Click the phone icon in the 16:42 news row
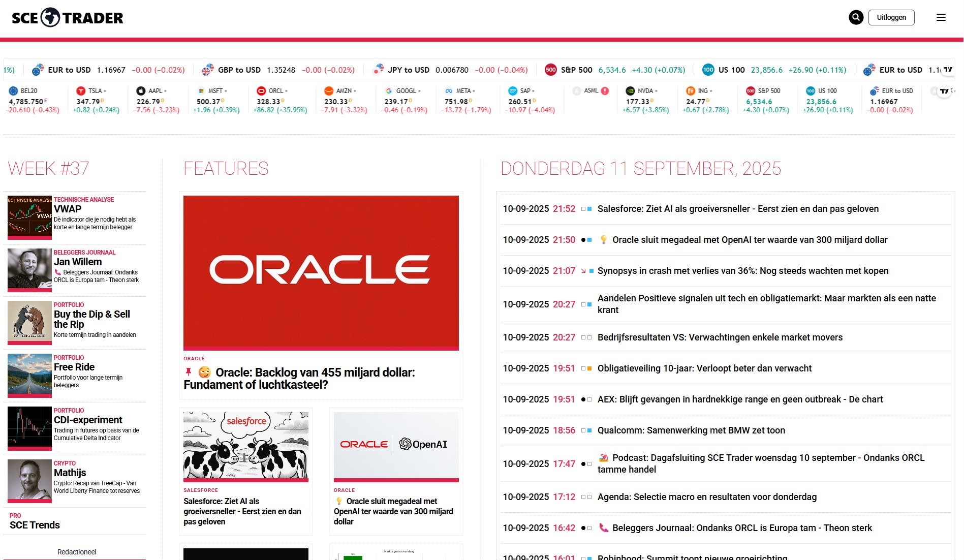This screenshot has width=964, height=560. click(x=603, y=528)
